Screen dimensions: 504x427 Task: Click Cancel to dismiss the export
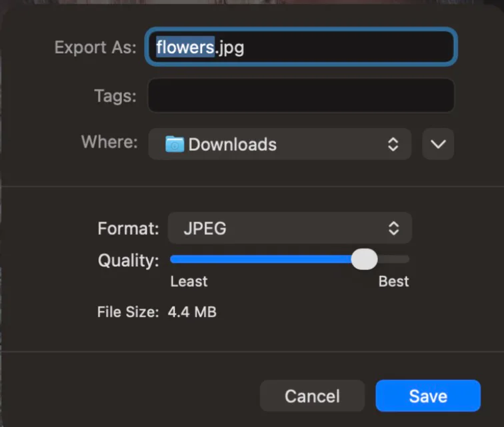312,396
